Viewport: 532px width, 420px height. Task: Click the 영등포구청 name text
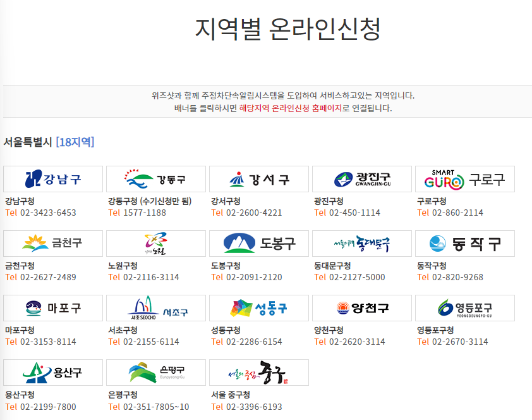(435, 330)
